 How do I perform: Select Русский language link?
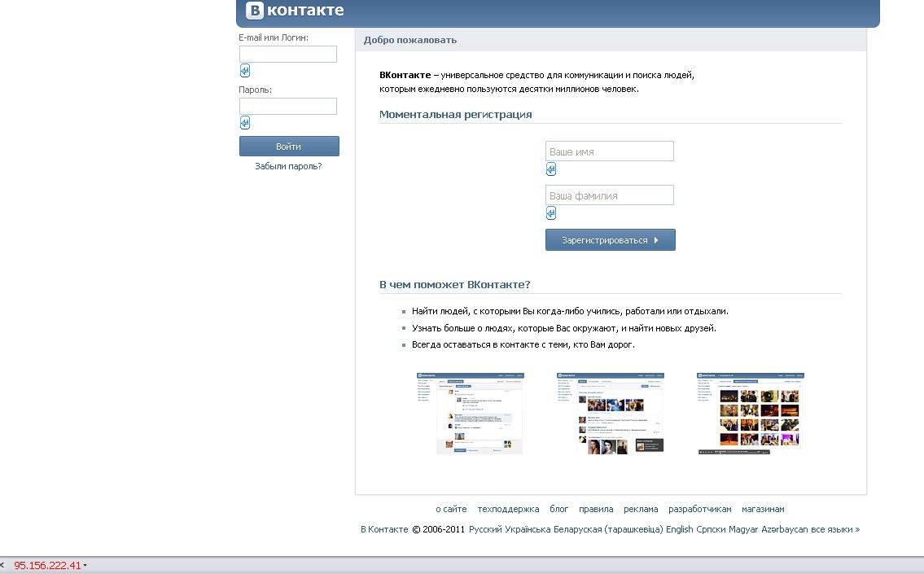click(x=485, y=529)
